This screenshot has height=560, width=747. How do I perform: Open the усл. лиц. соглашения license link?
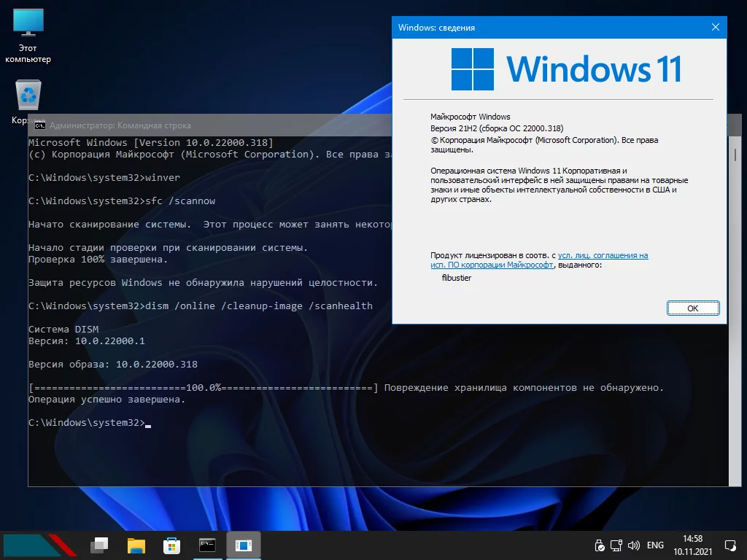[x=603, y=256]
